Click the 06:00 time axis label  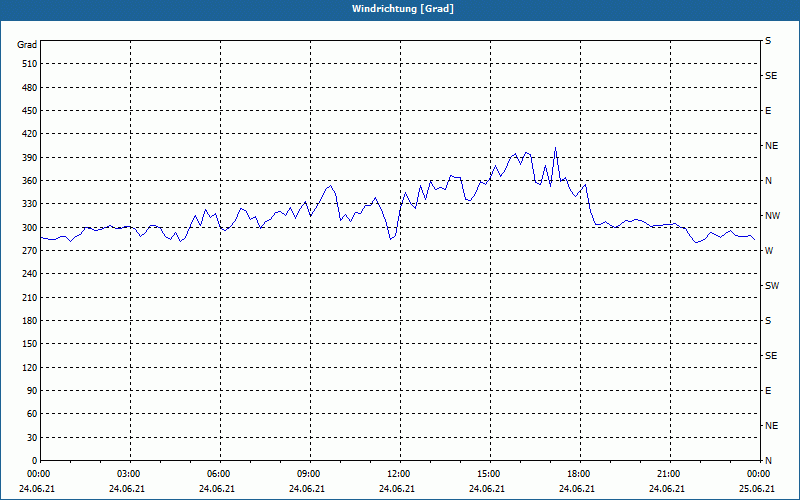tap(218, 473)
